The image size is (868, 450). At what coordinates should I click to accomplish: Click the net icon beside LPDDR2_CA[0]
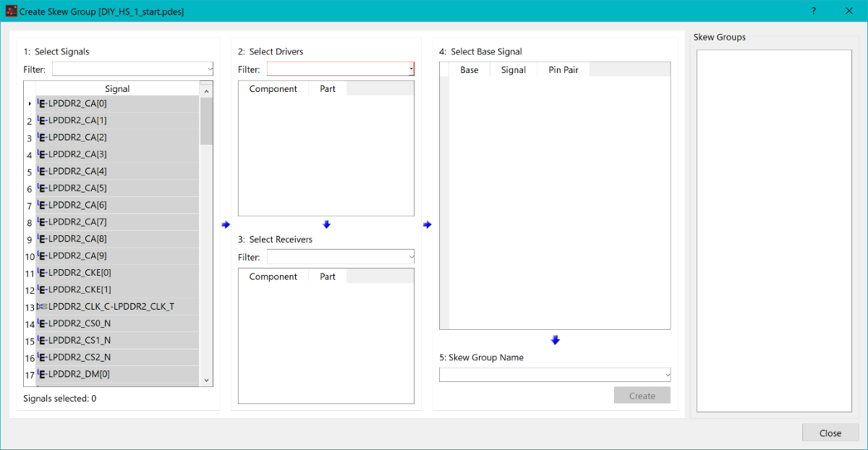pyautogui.click(x=42, y=103)
